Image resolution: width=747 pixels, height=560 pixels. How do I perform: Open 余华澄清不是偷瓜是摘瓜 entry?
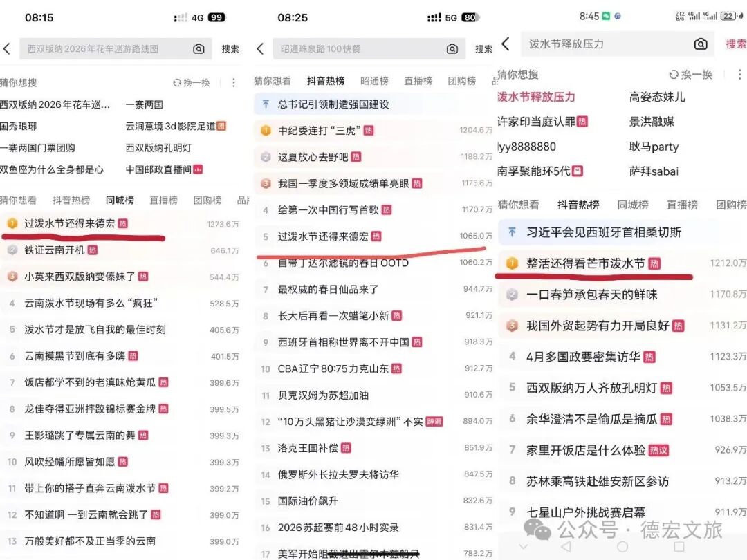click(x=622, y=419)
